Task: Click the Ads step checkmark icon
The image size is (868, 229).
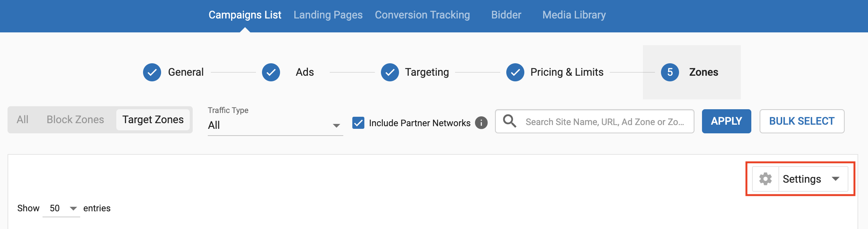Action: tap(271, 72)
